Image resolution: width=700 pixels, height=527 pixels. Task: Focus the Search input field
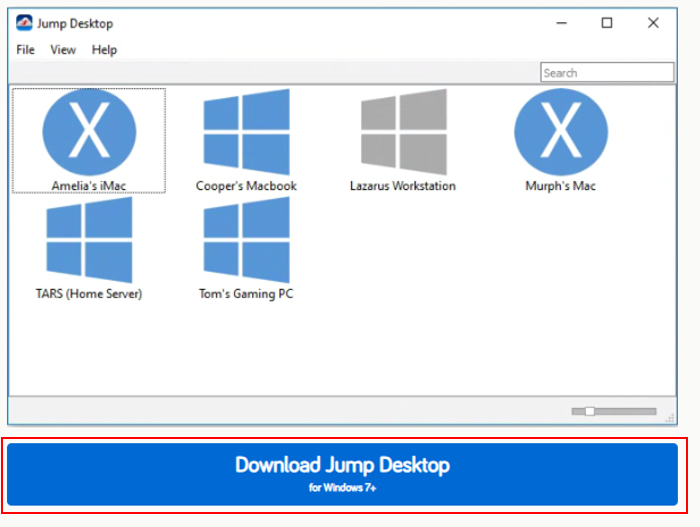click(x=607, y=72)
